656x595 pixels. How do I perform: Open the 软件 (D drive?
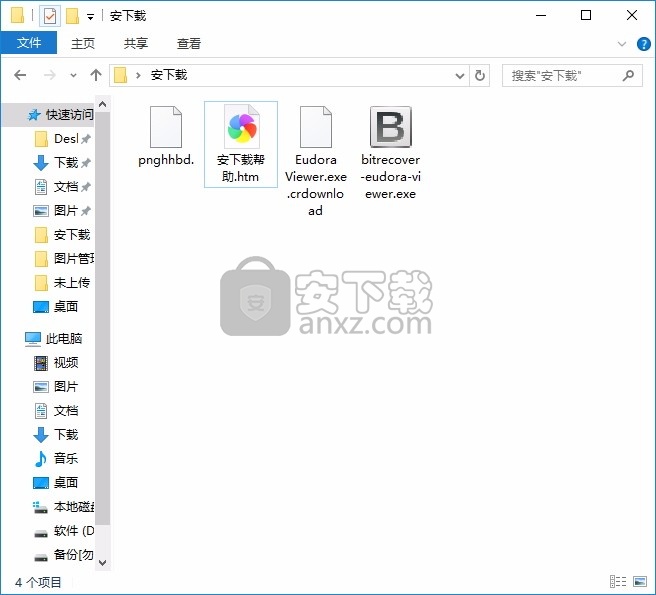(x=64, y=531)
